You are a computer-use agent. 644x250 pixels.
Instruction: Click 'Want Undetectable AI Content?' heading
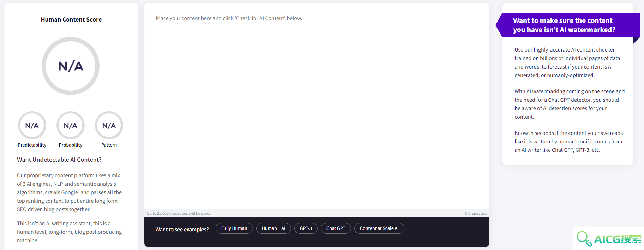[x=59, y=160]
